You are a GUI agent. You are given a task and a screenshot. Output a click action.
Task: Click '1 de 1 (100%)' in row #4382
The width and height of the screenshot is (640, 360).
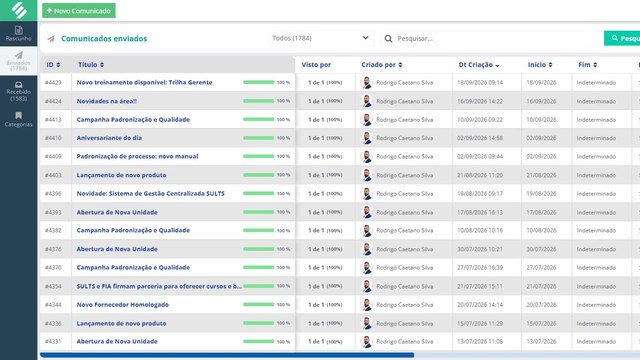click(325, 231)
